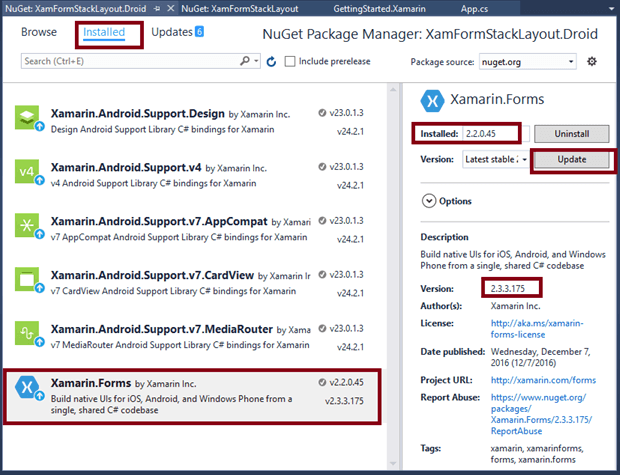Open the xamarin.com/forms project URL
This screenshot has width=620, height=475.
(543, 380)
